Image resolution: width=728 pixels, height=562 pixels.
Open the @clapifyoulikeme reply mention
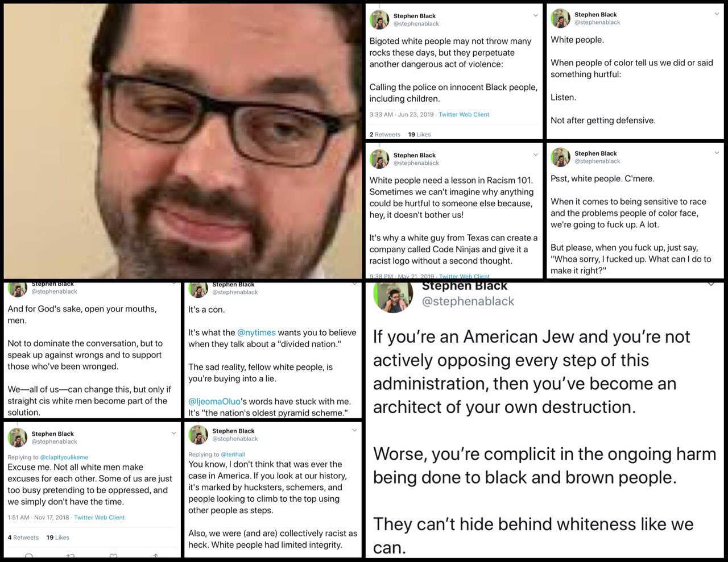64,457
